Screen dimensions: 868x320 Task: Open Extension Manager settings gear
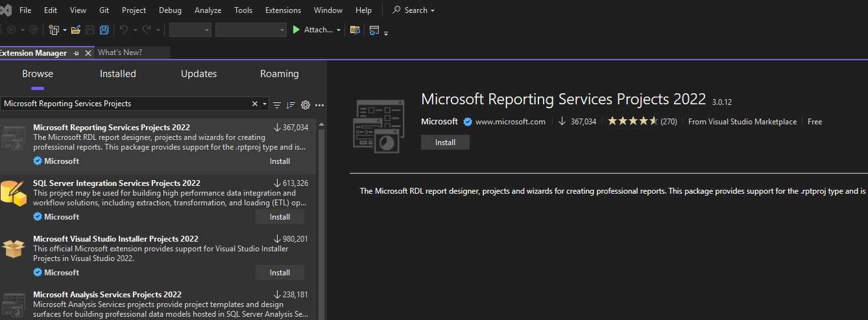(306, 104)
